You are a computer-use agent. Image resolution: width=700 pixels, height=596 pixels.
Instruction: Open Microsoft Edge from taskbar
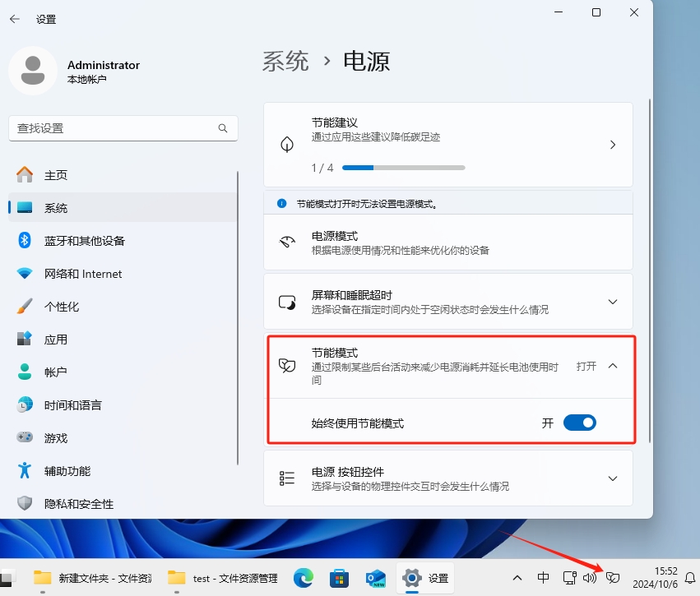pyautogui.click(x=304, y=578)
